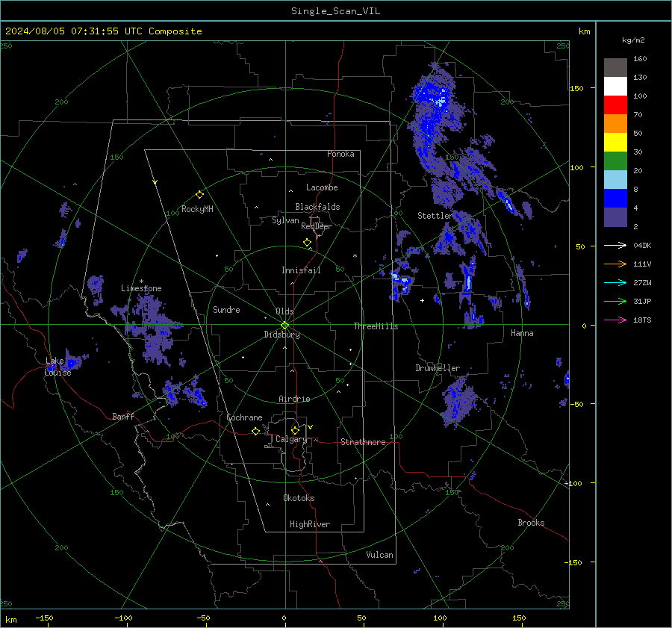Click the -100 tick on right vertical axis
Image resolution: width=672 pixels, height=628 pixels.
coord(573,483)
